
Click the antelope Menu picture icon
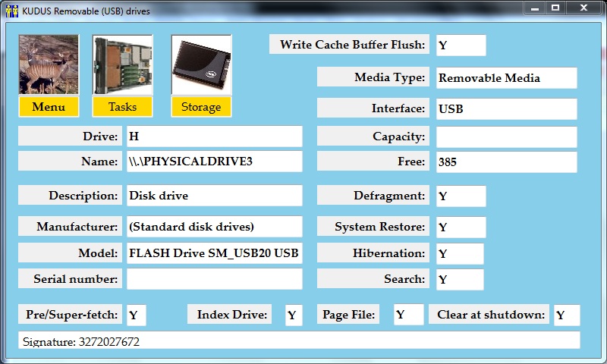pyautogui.click(x=49, y=64)
